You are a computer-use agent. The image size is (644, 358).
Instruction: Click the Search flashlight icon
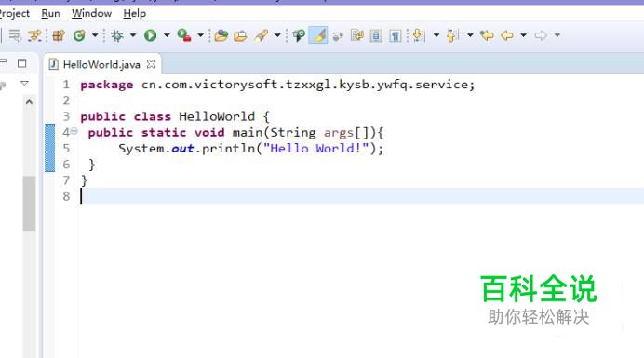point(262,35)
